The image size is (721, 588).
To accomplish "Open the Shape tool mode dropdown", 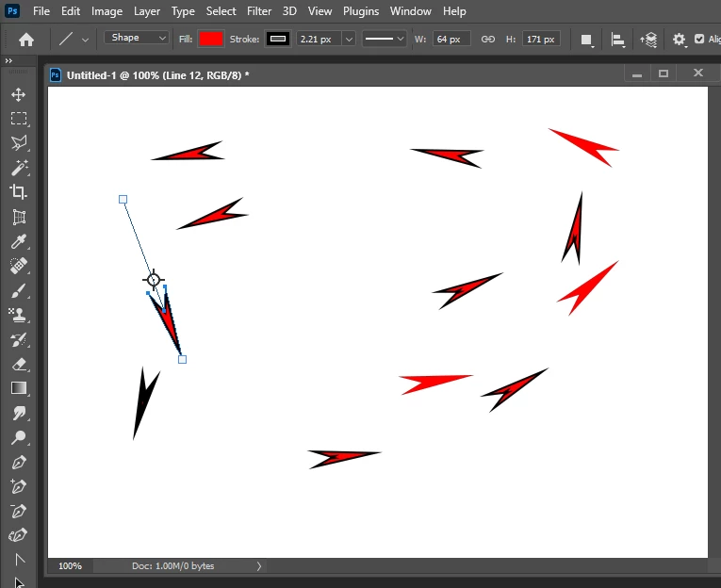I will (136, 38).
